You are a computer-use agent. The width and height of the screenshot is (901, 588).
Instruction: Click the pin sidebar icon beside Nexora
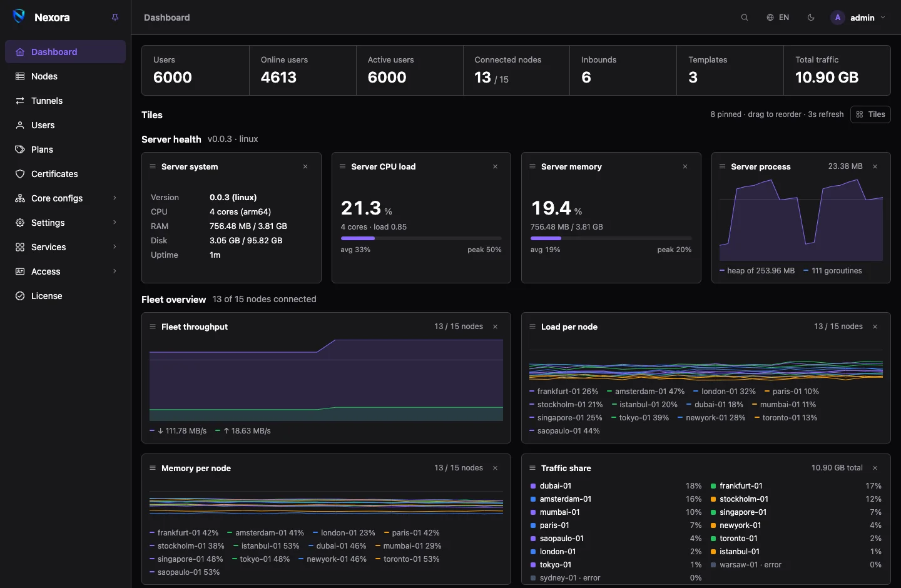click(115, 18)
